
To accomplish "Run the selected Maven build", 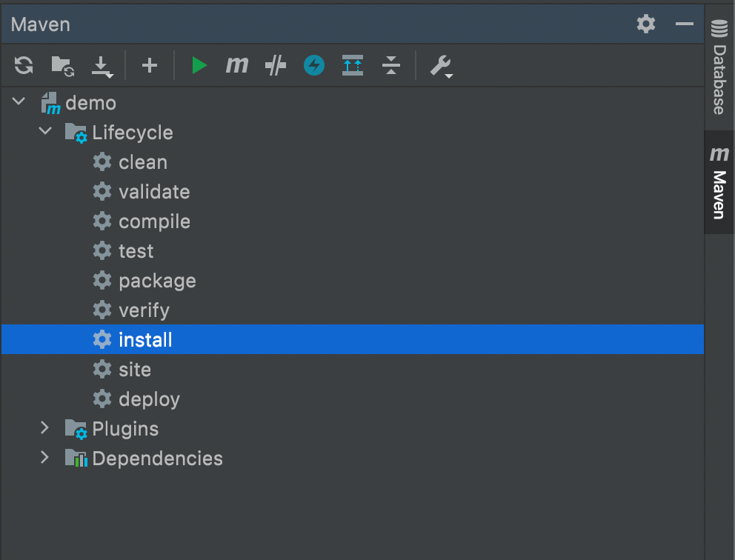I will 199,66.
